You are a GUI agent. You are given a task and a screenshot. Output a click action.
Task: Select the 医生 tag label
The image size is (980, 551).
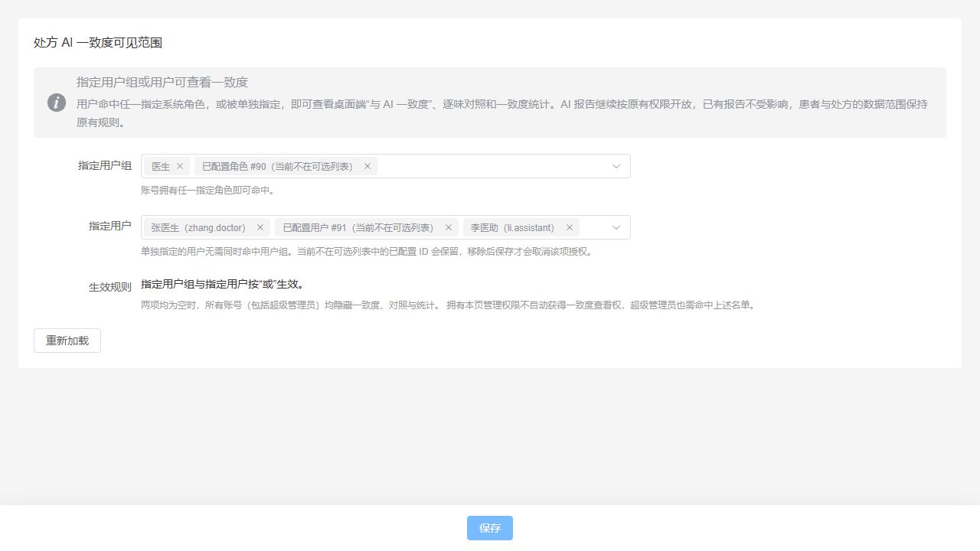click(x=161, y=166)
